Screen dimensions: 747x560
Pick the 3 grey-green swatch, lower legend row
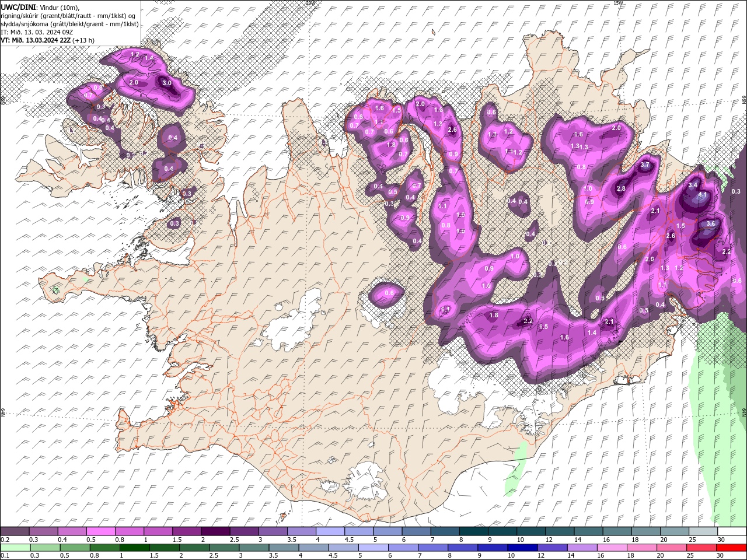pos(254,548)
